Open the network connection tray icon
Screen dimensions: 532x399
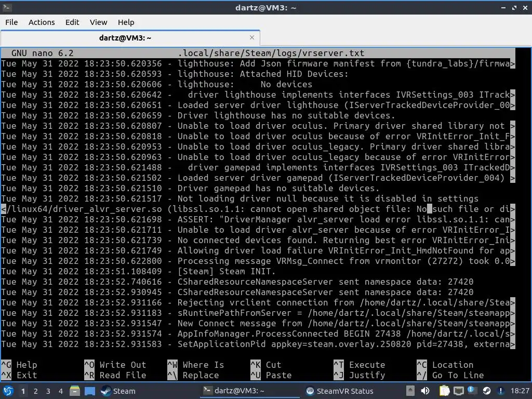458,391
